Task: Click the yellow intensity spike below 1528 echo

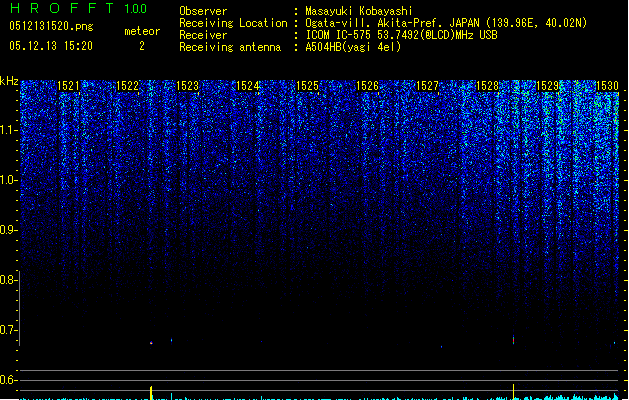Action: tap(513, 392)
